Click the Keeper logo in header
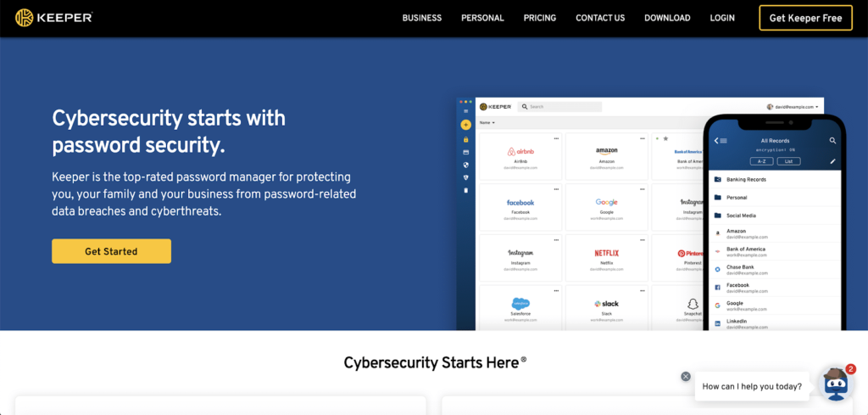The image size is (868, 415). (54, 18)
